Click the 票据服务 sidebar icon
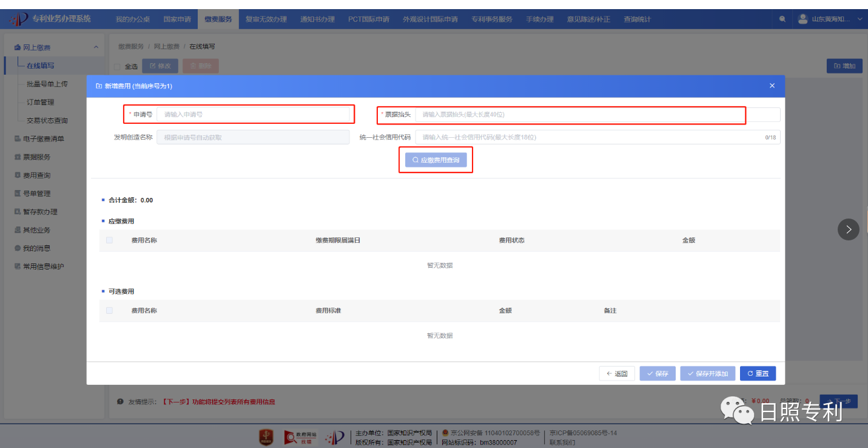This screenshot has height=448, width=868. (x=18, y=157)
